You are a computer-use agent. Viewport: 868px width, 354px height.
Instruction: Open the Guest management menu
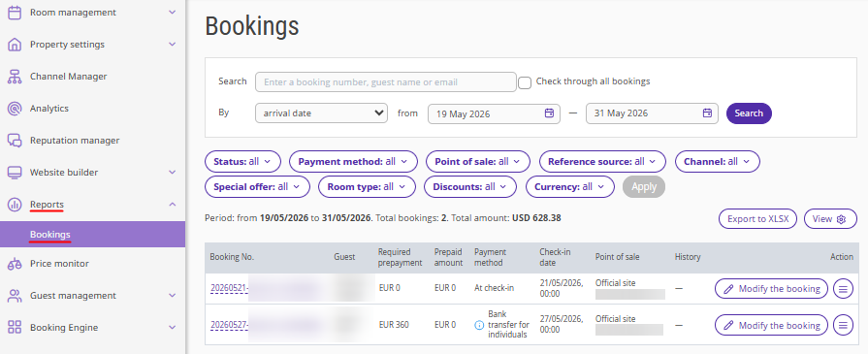point(92,295)
